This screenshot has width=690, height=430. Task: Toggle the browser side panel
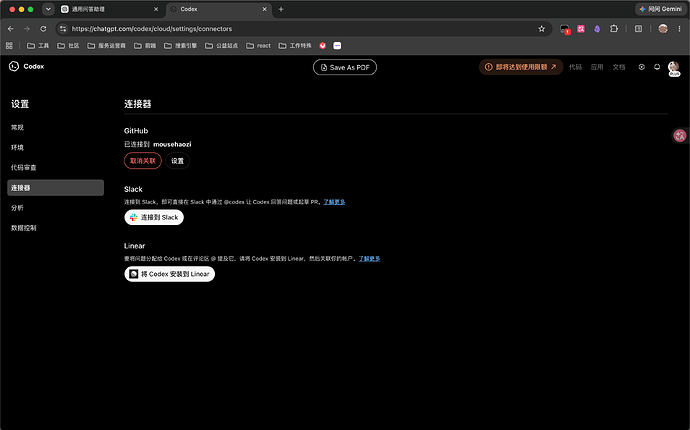tap(638, 29)
